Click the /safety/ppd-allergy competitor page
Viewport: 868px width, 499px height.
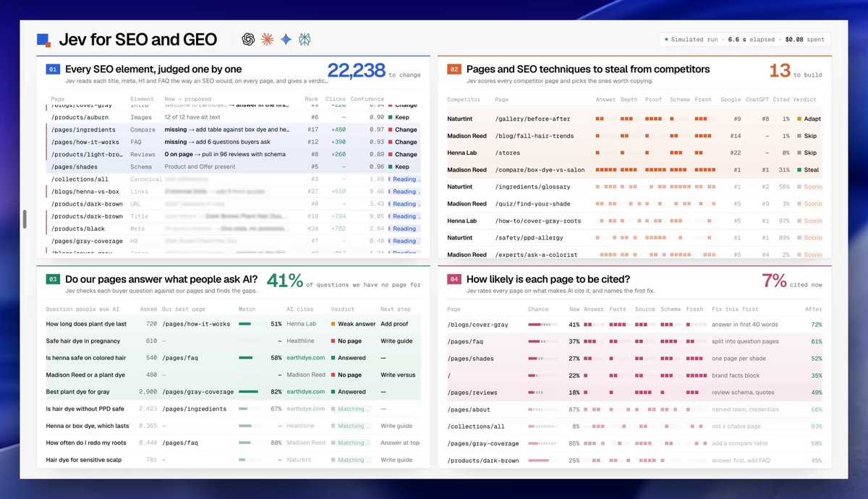[x=529, y=238]
